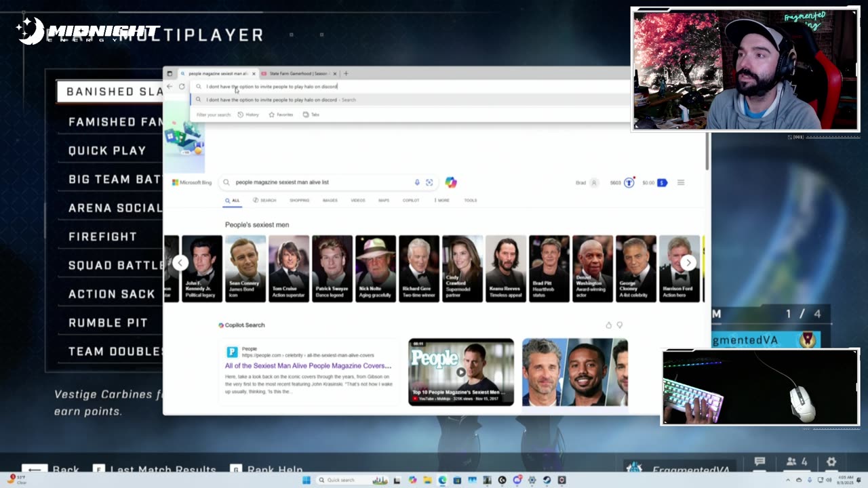Open Bing TOOLS options
This screenshot has width=868, height=488.
[471, 201]
